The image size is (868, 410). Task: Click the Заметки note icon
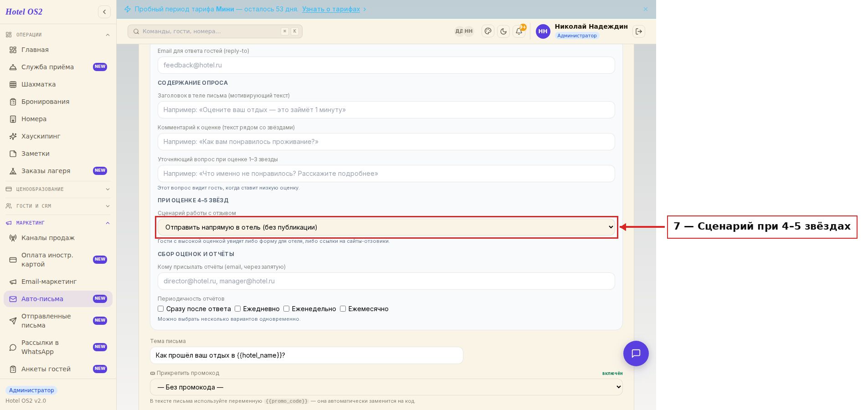(x=13, y=154)
